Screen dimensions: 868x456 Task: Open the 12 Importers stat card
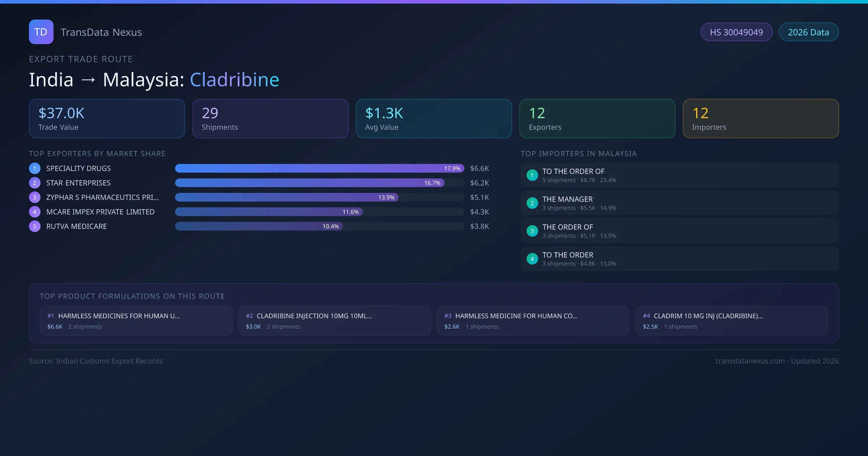click(x=761, y=119)
